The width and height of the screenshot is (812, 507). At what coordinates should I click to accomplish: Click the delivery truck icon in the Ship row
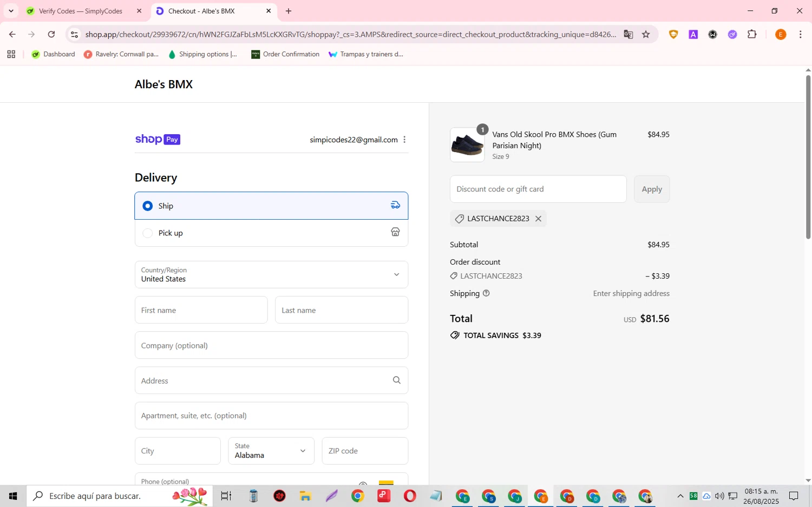coord(396,205)
